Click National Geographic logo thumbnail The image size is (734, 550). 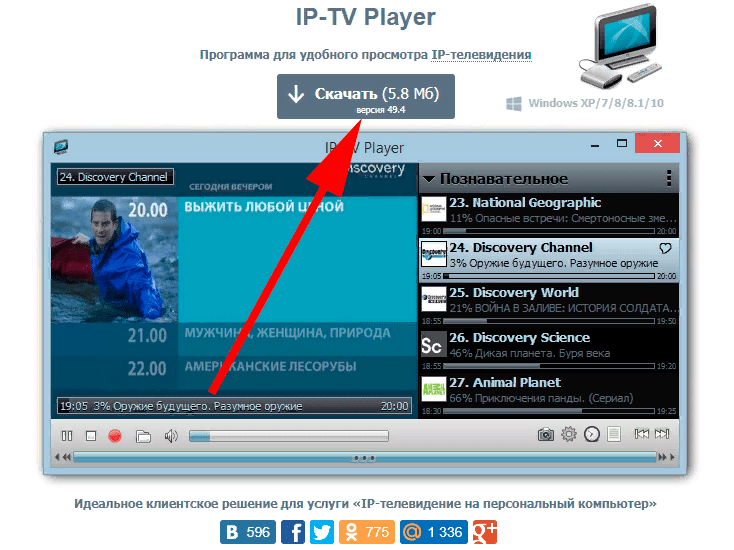pyautogui.click(x=433, y=209)
